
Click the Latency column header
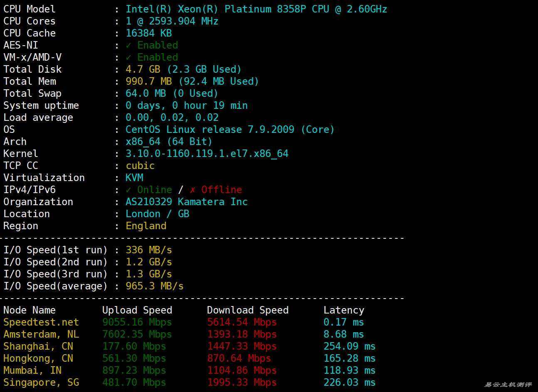pyautogui.click(x=343, y=310)
